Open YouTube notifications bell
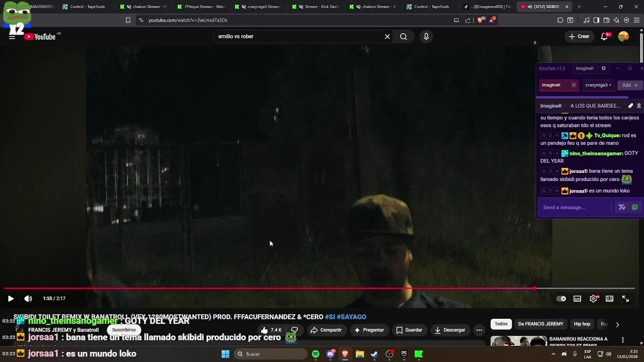The image size is (644, 362). [604, 37]
